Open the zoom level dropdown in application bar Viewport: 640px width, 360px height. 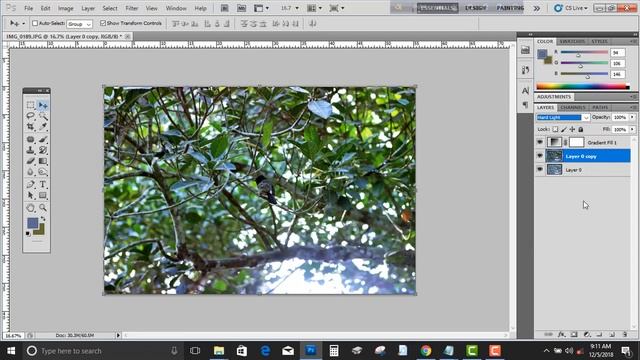pyautogui.click(x=297, y=8)
